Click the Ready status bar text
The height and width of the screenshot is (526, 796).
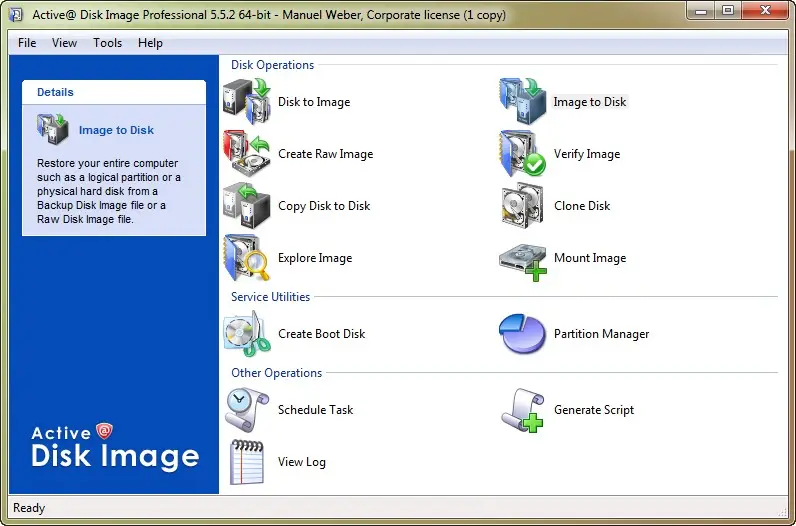coord(29,508)
